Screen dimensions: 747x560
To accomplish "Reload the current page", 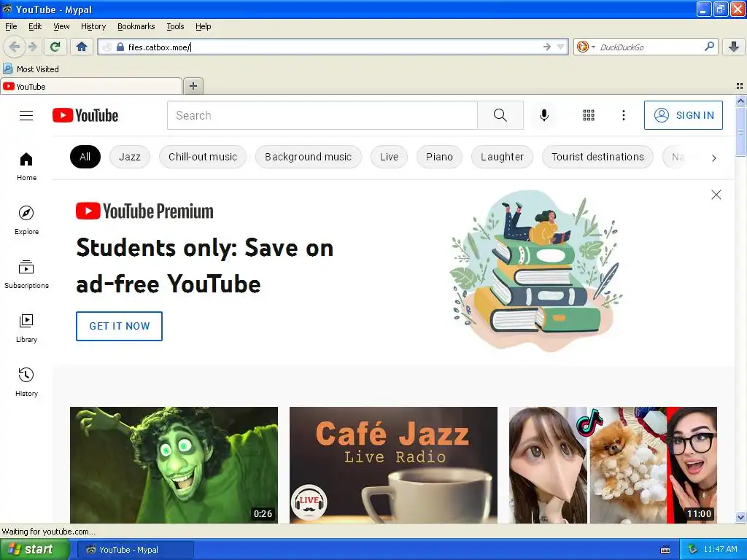I will [55, 47].
